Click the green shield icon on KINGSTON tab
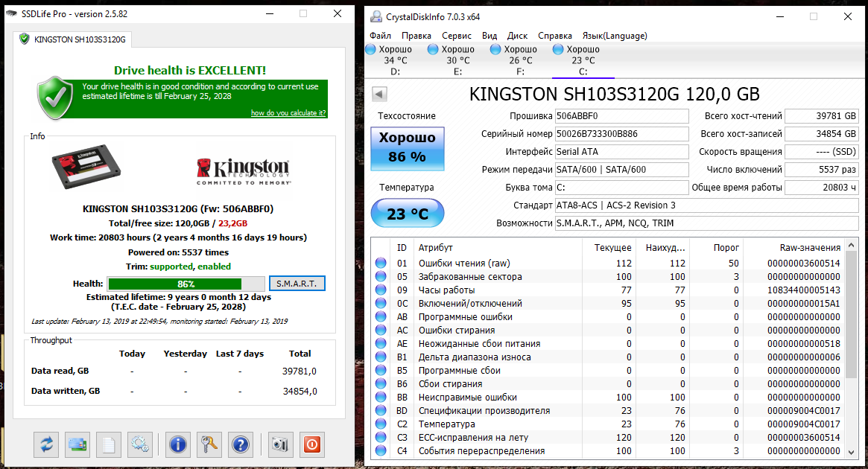Image resolution: width=868 pixels, height=469 pixels. pyautogui.click(x=24, y=39)
